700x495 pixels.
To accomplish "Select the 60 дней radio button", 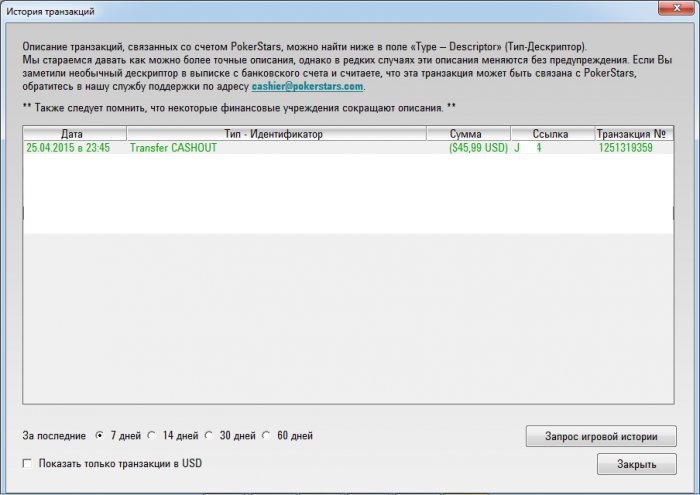I will (x=267, y=435).
